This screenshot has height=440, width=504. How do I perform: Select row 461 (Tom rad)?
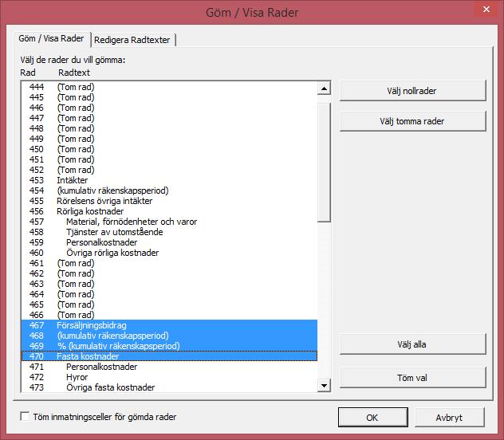pos(169,263)
